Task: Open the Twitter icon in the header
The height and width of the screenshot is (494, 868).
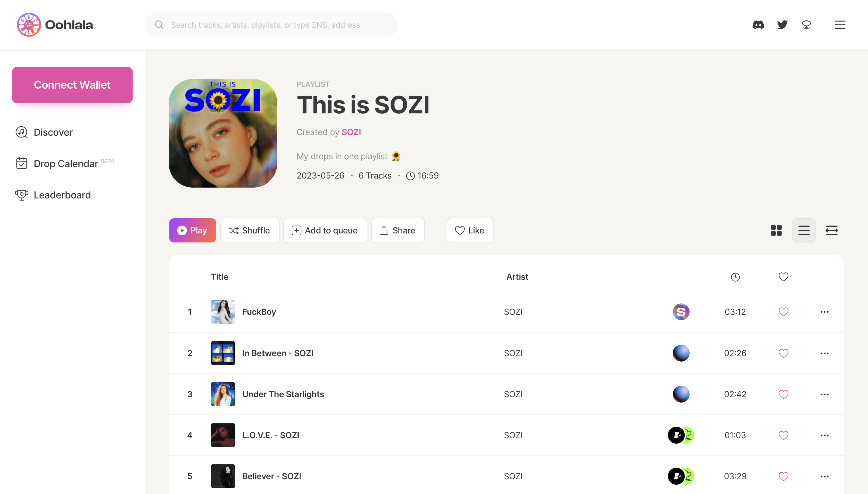Action: coord(782,24)
